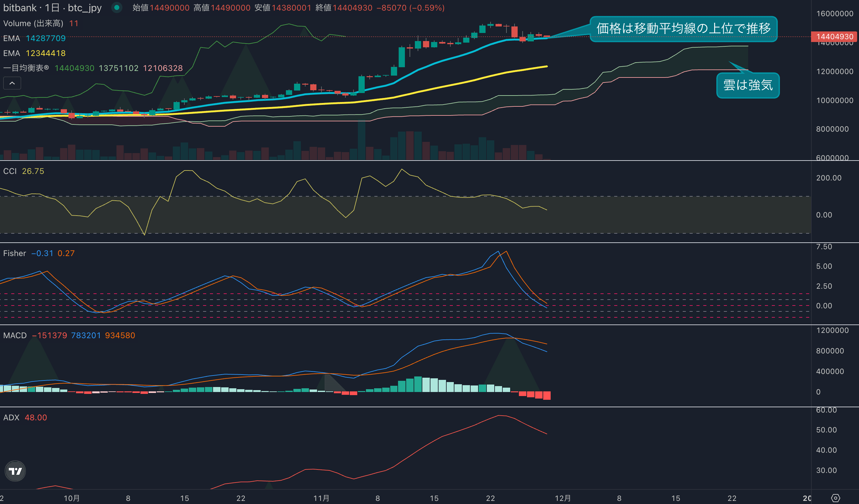Image resolution: width=859 pixels, height=504 pixels.
Task: Click the red current price label 14404930
Action: pos(834,36)
